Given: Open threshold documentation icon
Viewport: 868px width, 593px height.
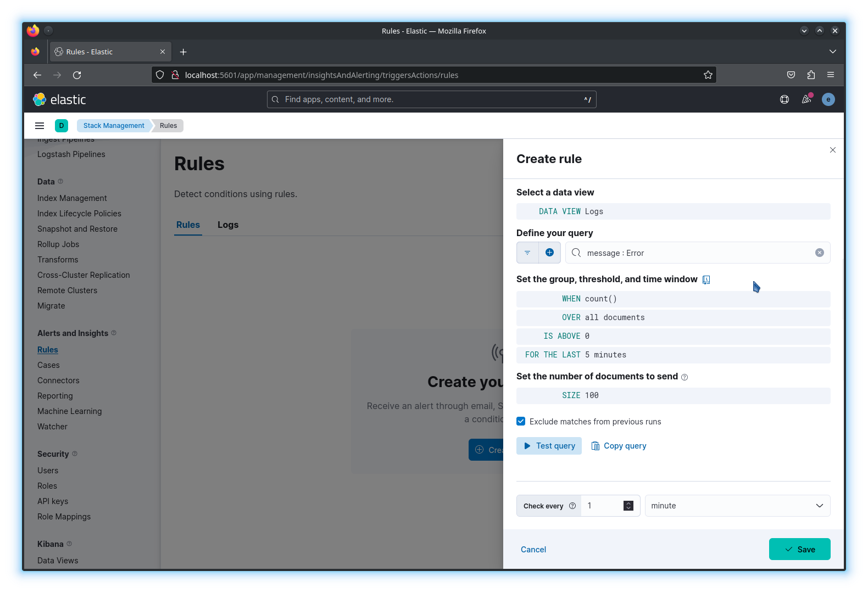Looking at the screenshot, I should click(706, 279).
